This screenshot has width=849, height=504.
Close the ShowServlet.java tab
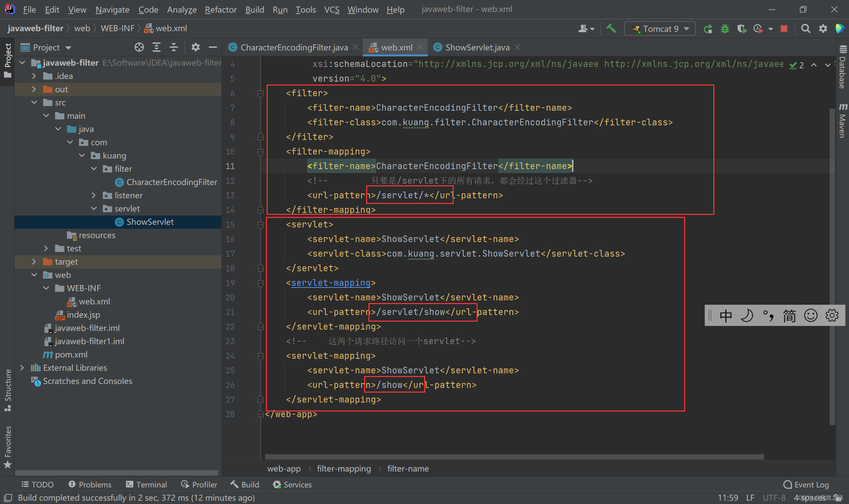pyautogui.click(x=517, y=47)
